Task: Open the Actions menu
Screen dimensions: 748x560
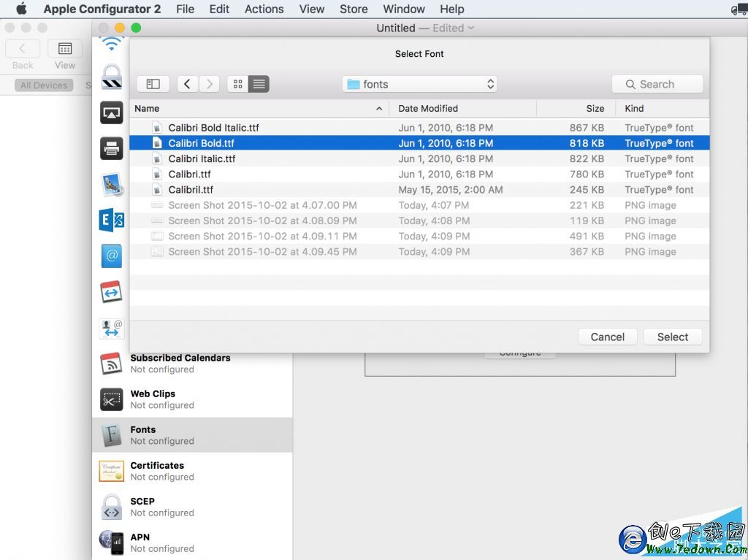Action: pos(264,9)
